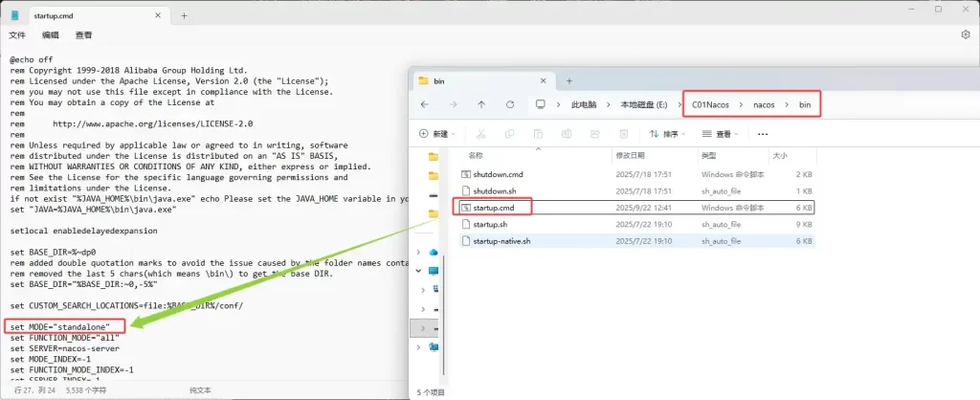Viewport: 980px width, 400px height.
Task: Select the shutdown.cmd file
Action: click(x=499, y=174)
